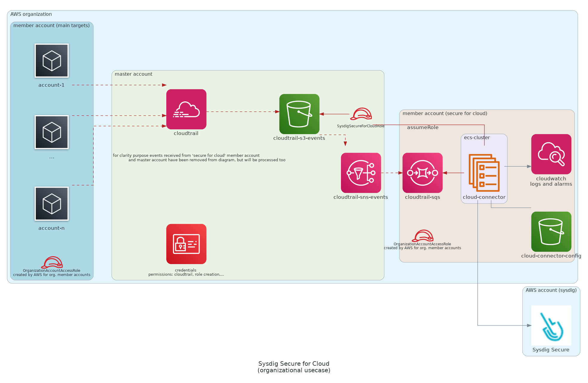Click the cloudwatch logs and alarms icon
This screenshot has width=588, height=383.
[x=551, y=154]
